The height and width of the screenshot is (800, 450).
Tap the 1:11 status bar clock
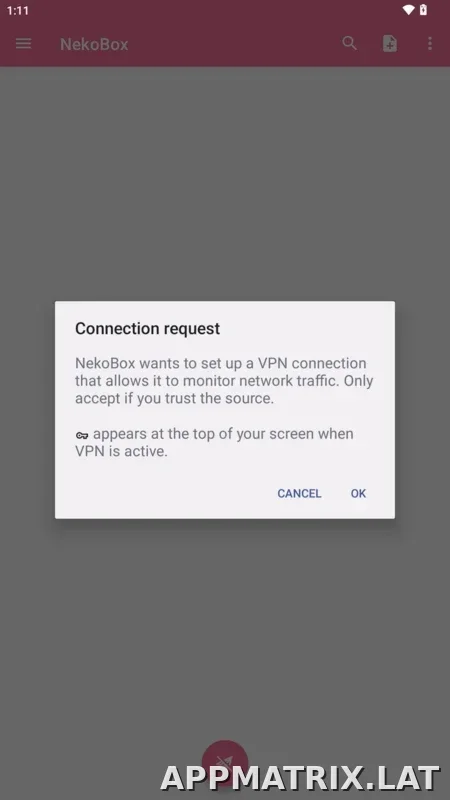click(18, 10)
